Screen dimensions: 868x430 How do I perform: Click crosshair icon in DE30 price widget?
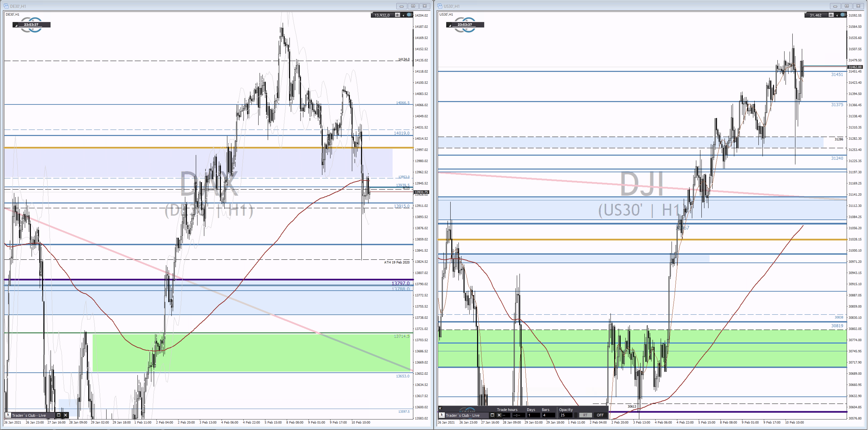(397, 15)
